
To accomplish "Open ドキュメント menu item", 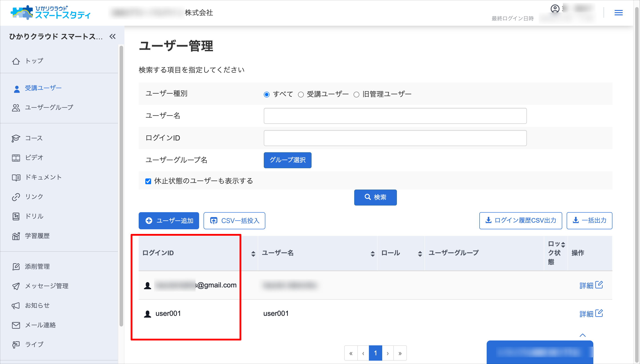I will point(43,177).
